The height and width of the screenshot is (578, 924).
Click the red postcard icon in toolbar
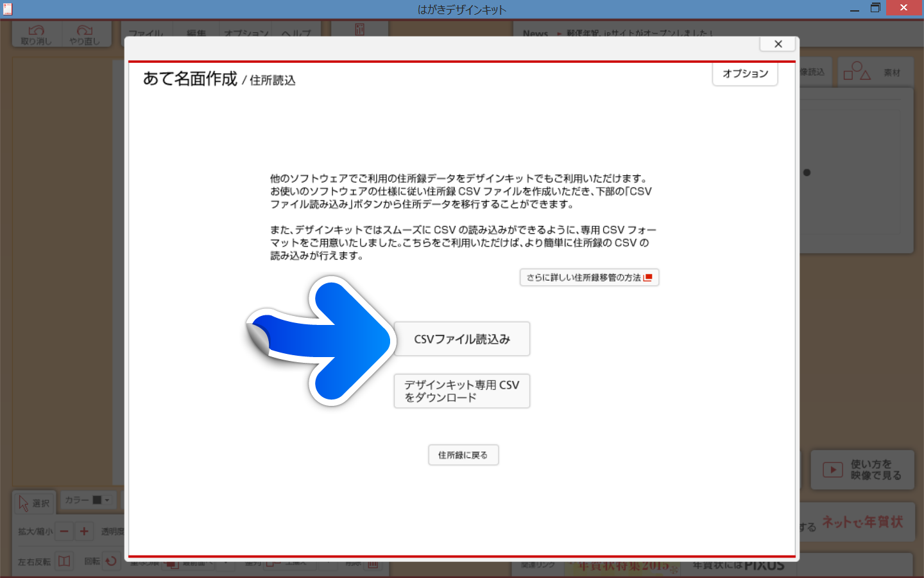(x=359, y=30)
